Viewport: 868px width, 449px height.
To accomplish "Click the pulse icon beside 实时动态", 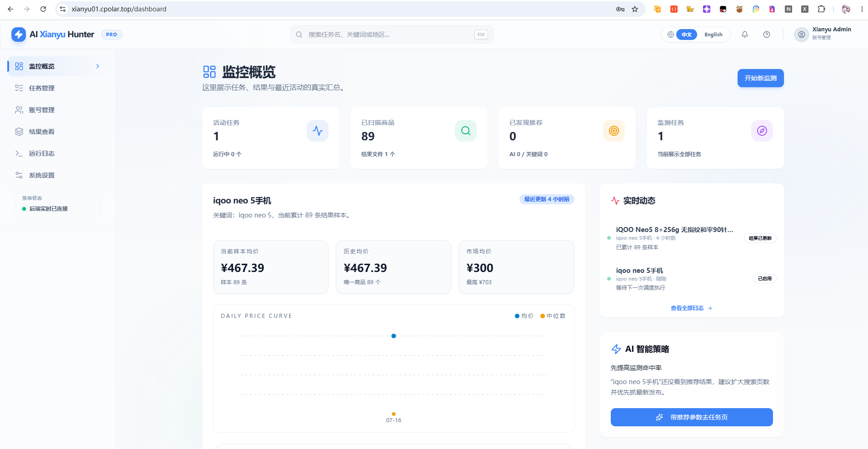I will (615, 201).
